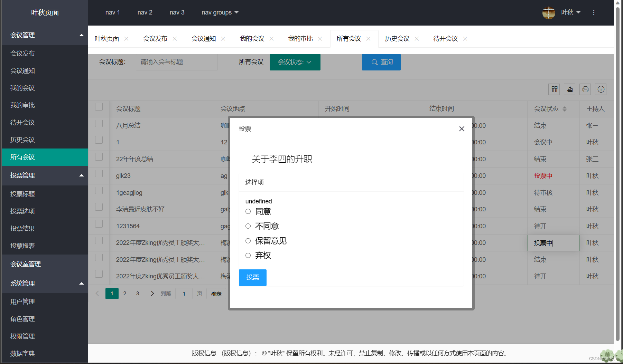Close the 会议通知 tab
This screenshot has height=364, width=623.
pyautogui.click(x=223, y=39)
